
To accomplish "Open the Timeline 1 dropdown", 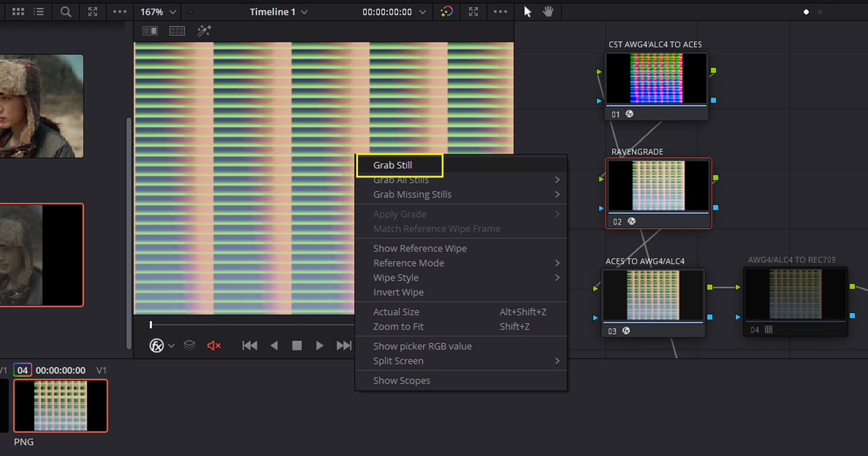I will [278, 12].
